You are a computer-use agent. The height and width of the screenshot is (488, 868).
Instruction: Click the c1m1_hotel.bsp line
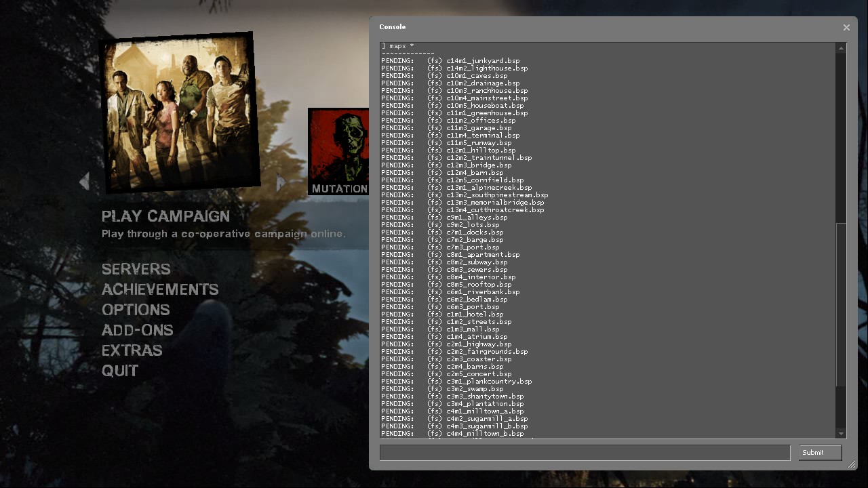tap(442, 314)
